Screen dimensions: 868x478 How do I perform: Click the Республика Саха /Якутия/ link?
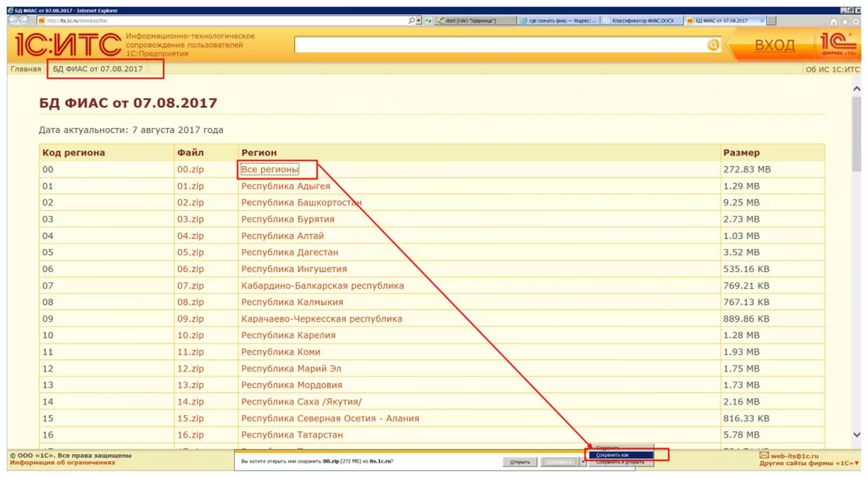[301, 402]
